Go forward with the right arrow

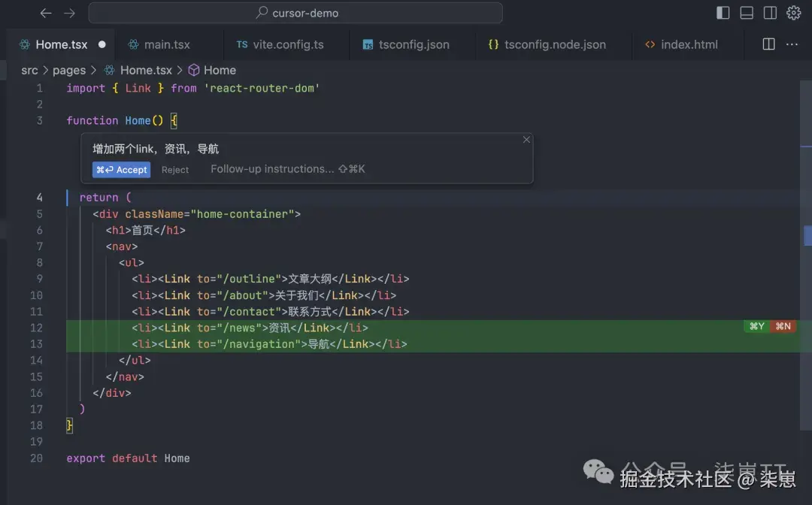point(69,13)
